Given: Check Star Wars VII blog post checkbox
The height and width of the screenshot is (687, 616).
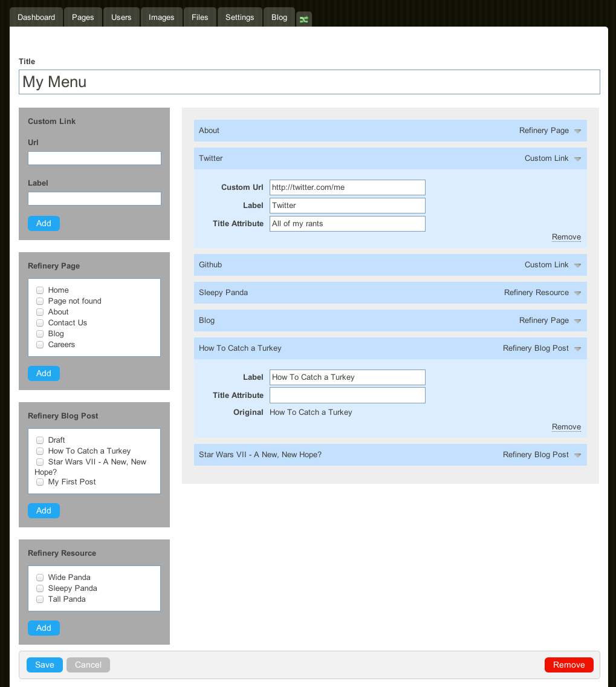Looking at the screenshot, I should [x=40, y=462].
